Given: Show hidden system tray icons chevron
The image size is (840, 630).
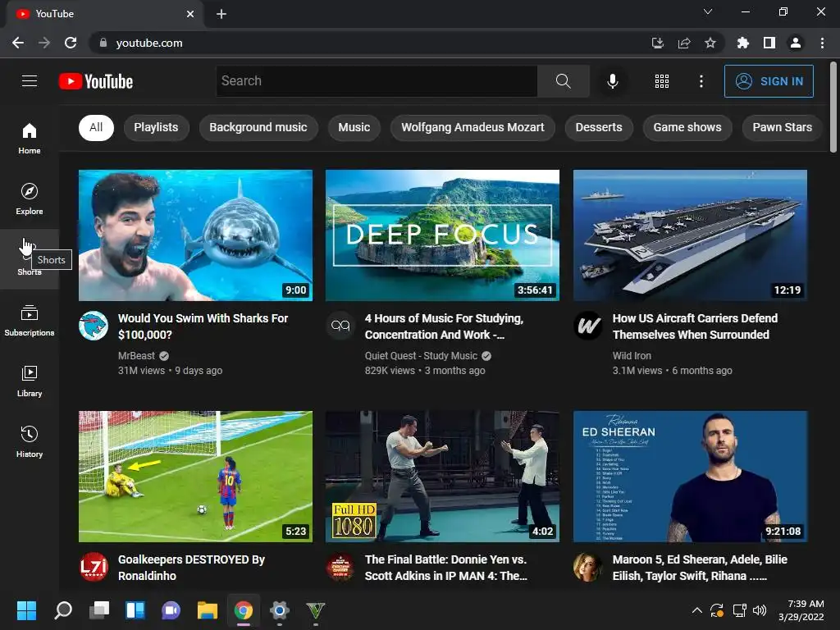Looking at the screenshot, I should (x=697, y=610).
